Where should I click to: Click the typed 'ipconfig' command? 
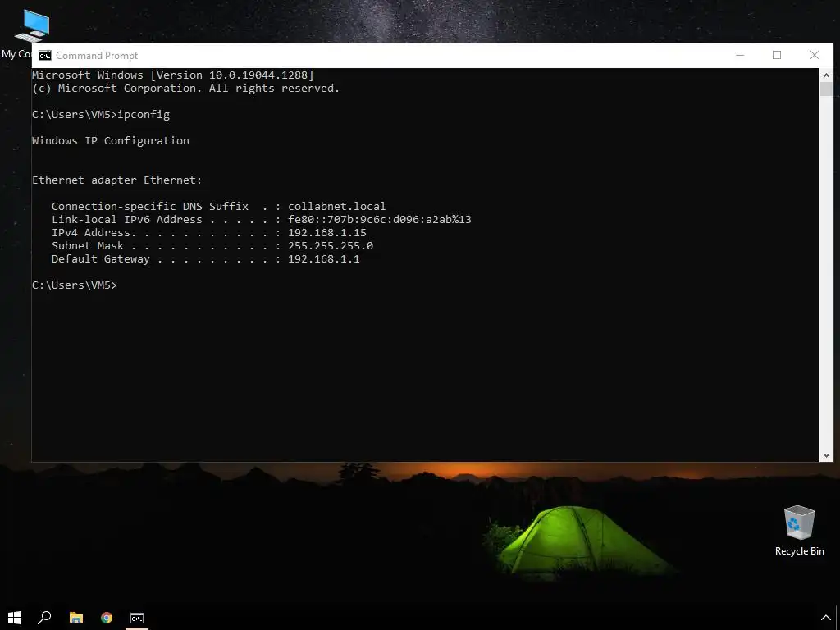(144, 115)
